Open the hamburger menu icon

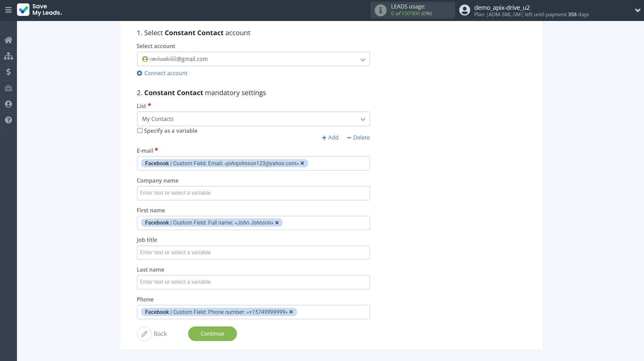[8, 10]
